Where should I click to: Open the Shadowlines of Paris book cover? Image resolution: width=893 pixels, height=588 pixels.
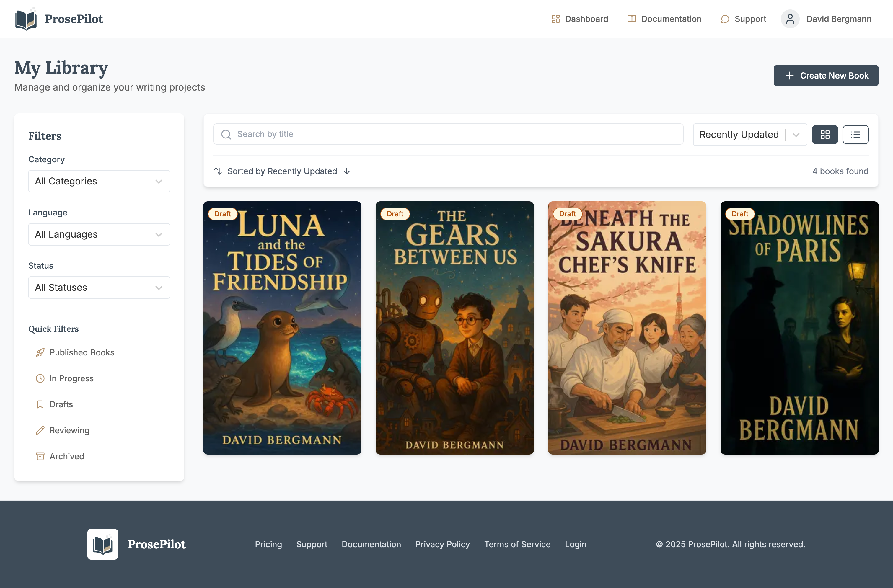coord(799,328)
